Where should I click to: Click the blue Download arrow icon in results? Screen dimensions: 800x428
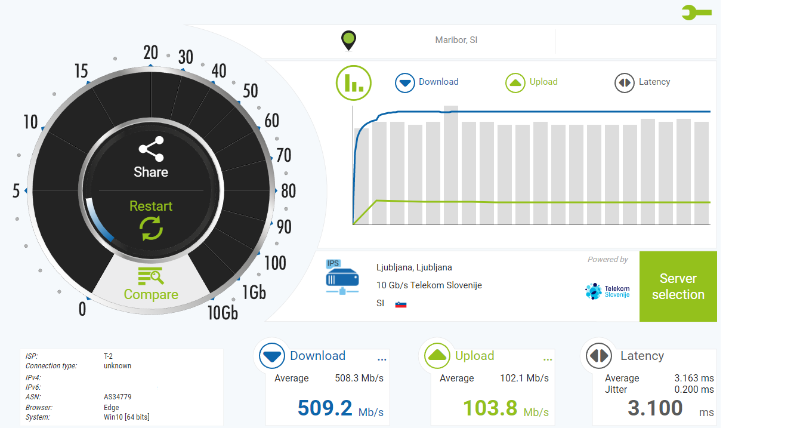[x=271, y=356]
